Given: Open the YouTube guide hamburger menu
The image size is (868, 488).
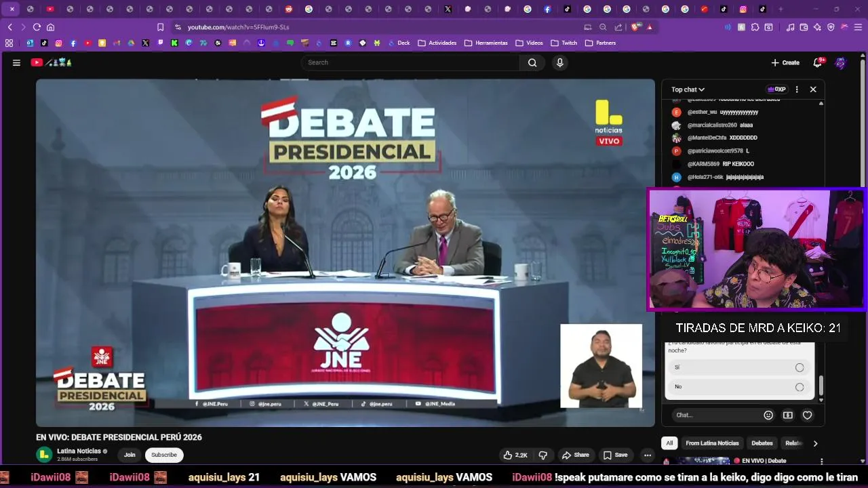Looking at the screenshot, I should [16, 62].
